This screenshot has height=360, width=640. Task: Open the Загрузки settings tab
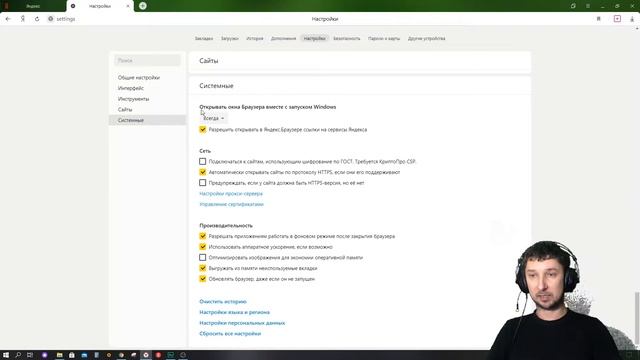click(x=230, y=38)
